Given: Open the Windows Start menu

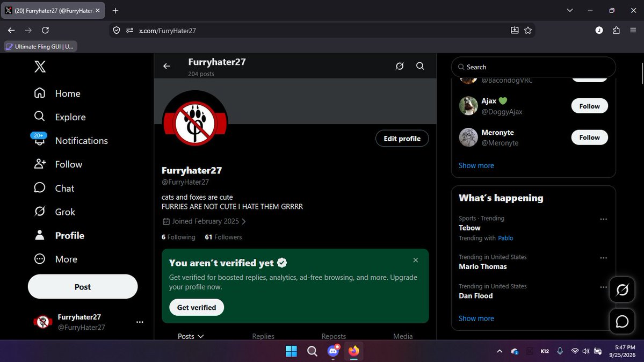Looking at the screenshot, I should point(291,351).
